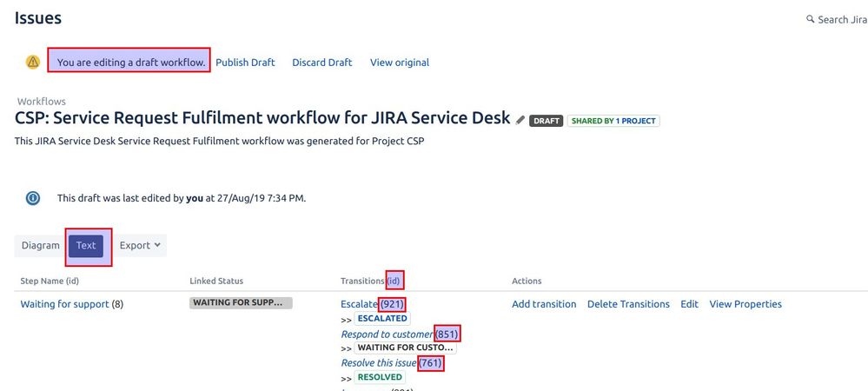Click Add transition action
The image size is (868, 391).
544,304
